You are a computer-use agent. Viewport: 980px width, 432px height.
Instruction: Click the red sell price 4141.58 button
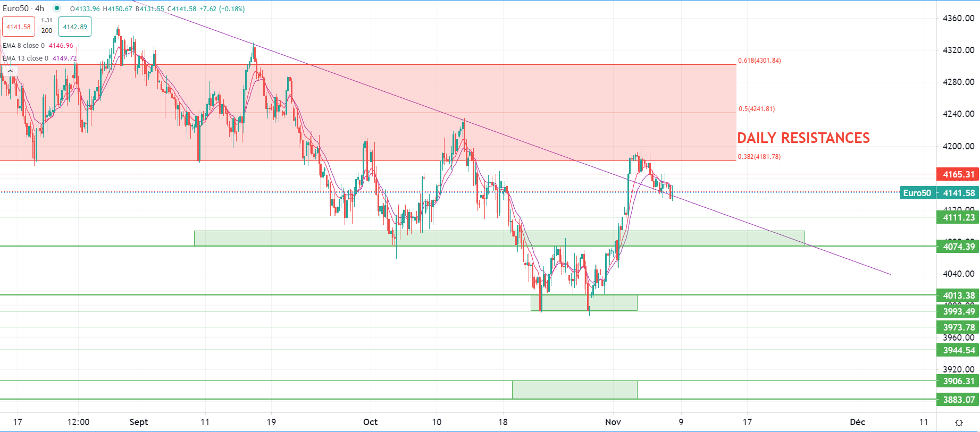(19, 27)
